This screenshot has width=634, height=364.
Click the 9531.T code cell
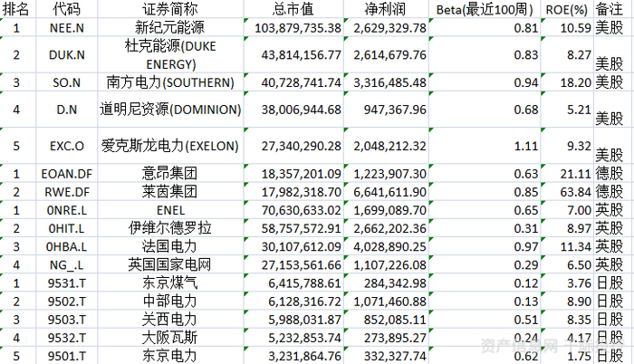pyautogui.click(x=67, y=283)
